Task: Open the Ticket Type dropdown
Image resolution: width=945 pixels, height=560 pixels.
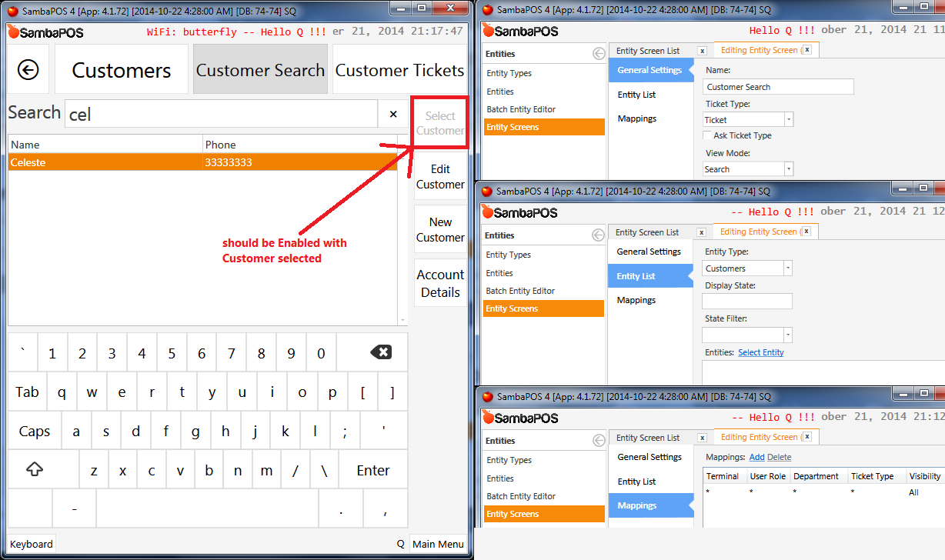Action: 789,120
